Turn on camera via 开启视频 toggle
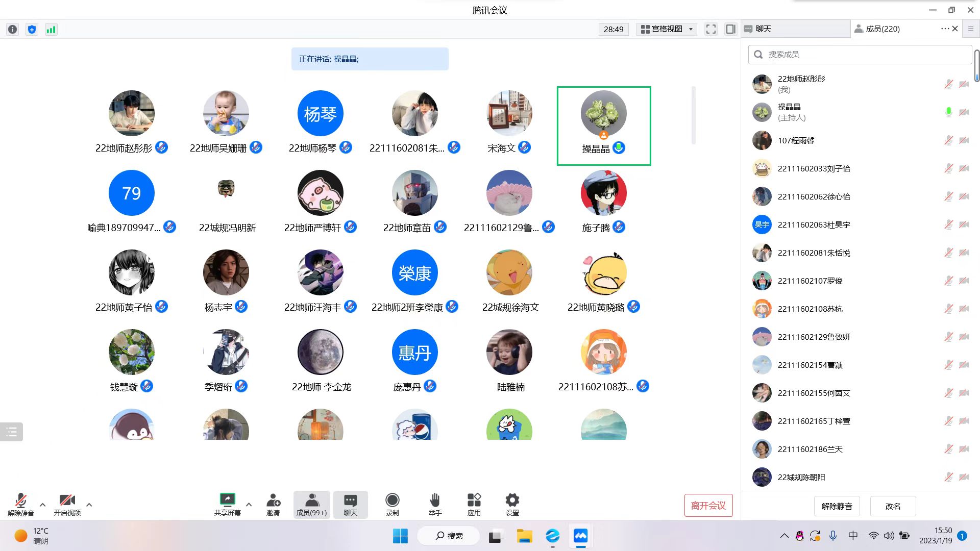 [x=67, y=499]
